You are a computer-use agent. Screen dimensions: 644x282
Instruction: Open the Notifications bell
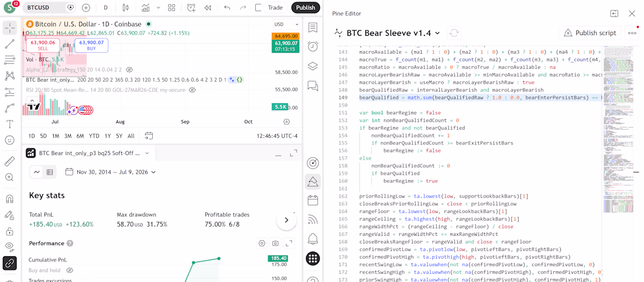point(313,238)
